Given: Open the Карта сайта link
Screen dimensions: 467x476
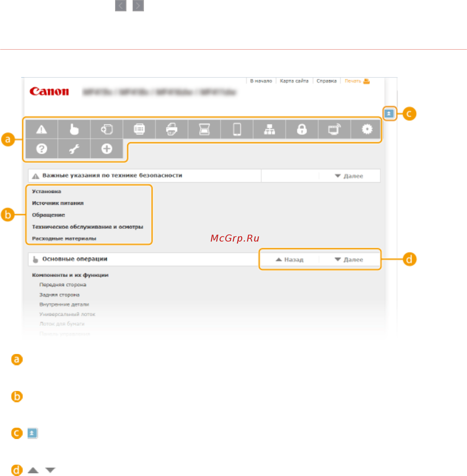Looking at the screenshot, I should point(294,81).
